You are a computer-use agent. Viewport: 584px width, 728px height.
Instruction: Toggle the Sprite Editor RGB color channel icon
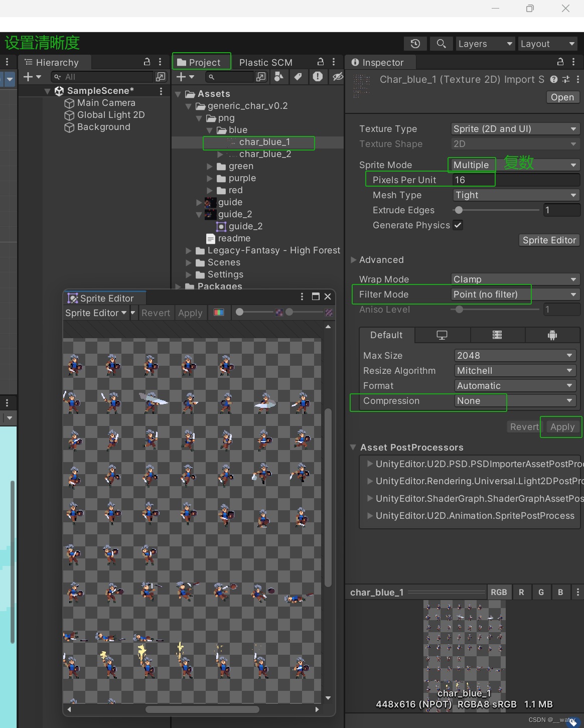[x=219, y=313]
